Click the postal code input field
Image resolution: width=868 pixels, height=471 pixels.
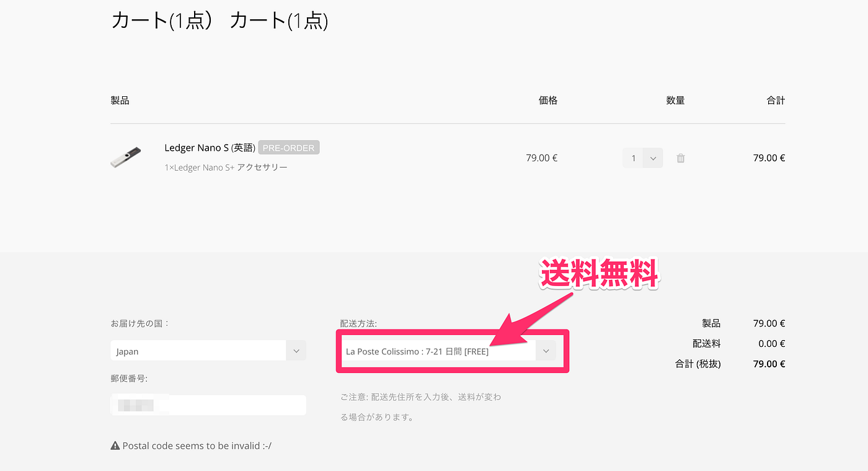[x=208, y=405]
